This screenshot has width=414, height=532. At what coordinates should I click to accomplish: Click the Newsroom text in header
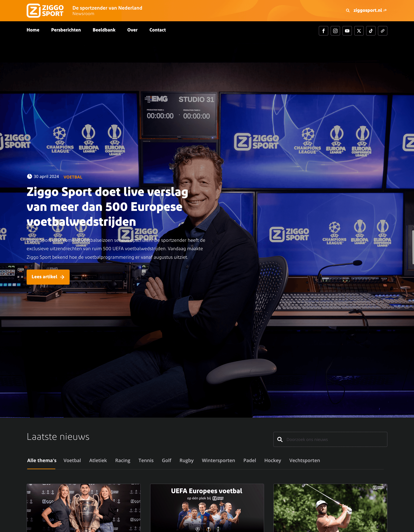pyautogui.click(x=83, y=14)
